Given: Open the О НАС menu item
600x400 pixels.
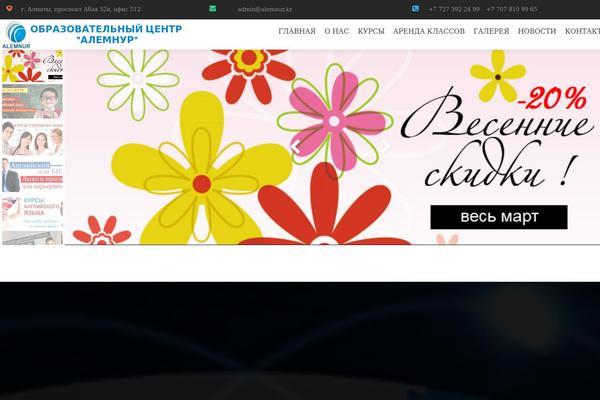Looking at the screenshot, I should (x=337, y=31).
